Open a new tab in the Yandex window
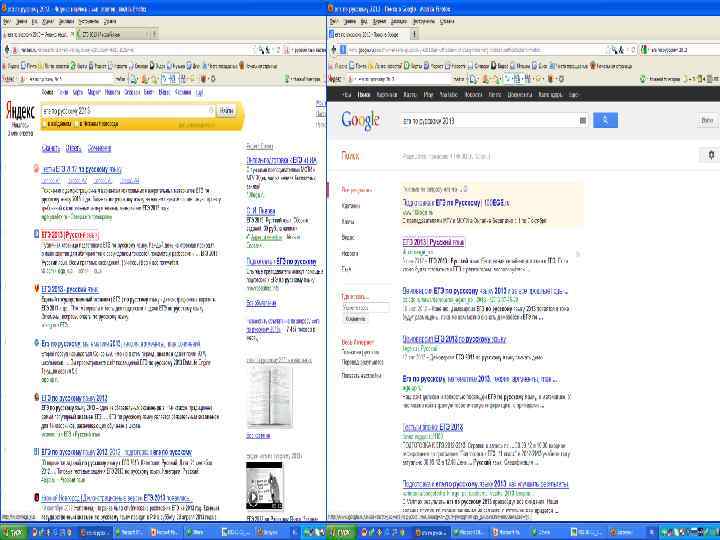720x540 pixels. [x=154, y=34]
